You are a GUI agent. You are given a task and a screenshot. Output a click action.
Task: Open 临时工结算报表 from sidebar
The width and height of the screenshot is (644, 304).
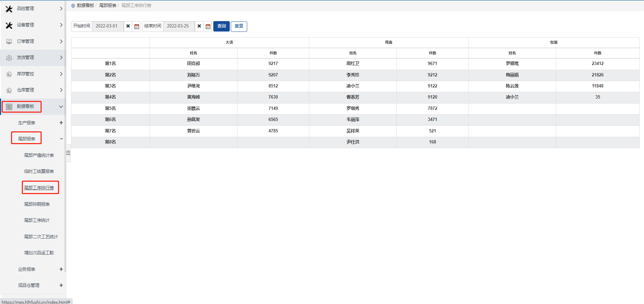tap(39, 171)
